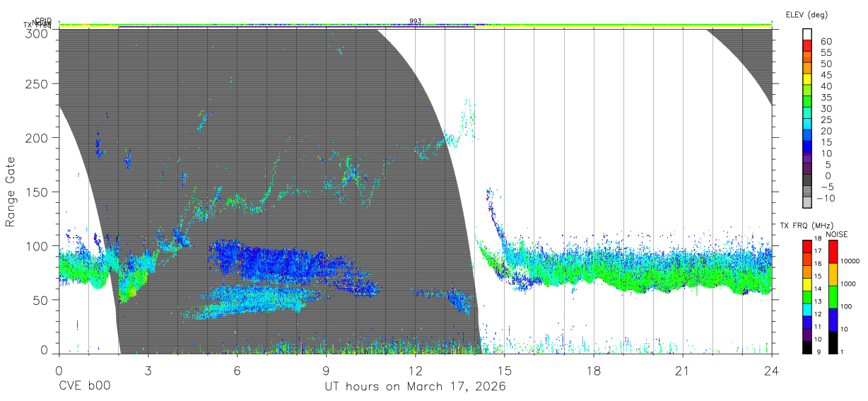This screenshot has width=868, height=401.
Task: Click the Range Gate tick label "250"
Action: [x=37, y=84]
